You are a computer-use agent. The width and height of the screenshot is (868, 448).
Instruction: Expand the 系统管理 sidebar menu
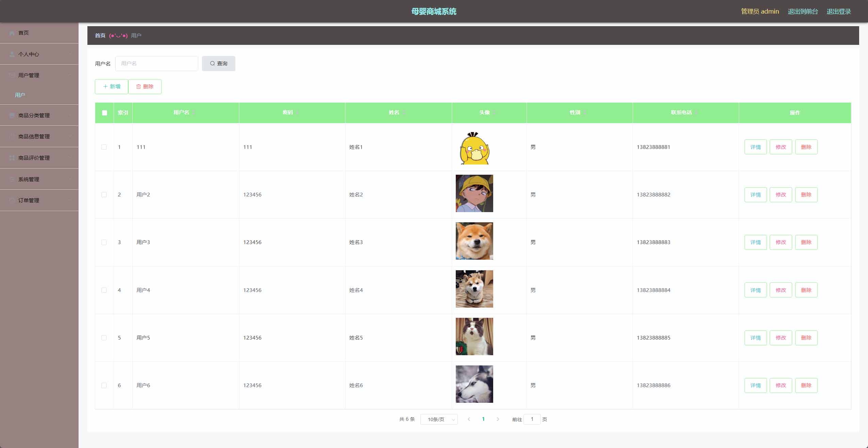(x=39, y=179)
